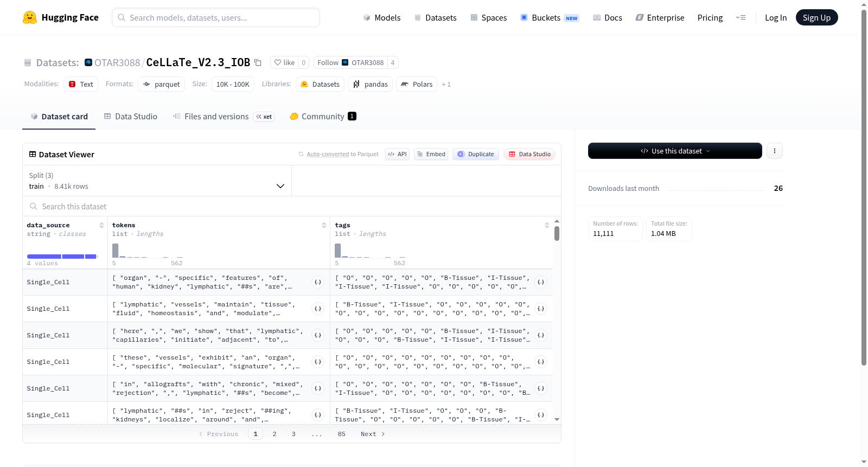The width and height of the screenshot is (868, 467).
Task: Click the 4 followers count
Action: (393, 62)
